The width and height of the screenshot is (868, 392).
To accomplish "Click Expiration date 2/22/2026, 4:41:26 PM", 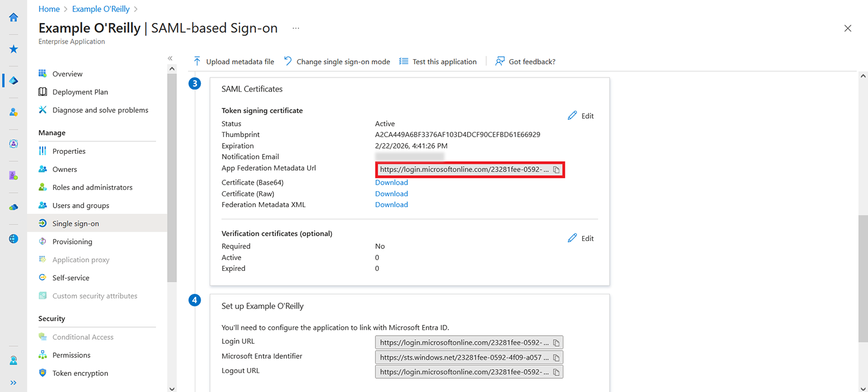I will coord(411,146).
